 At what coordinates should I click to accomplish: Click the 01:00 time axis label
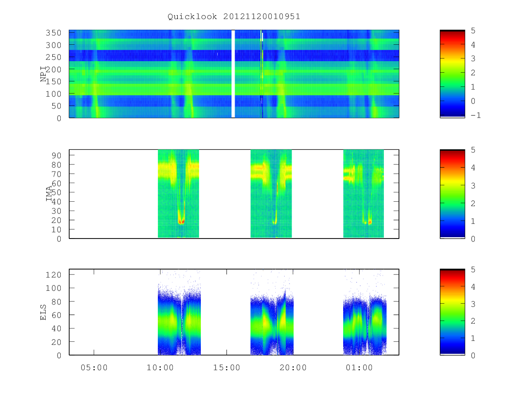(x=359, y=367)
